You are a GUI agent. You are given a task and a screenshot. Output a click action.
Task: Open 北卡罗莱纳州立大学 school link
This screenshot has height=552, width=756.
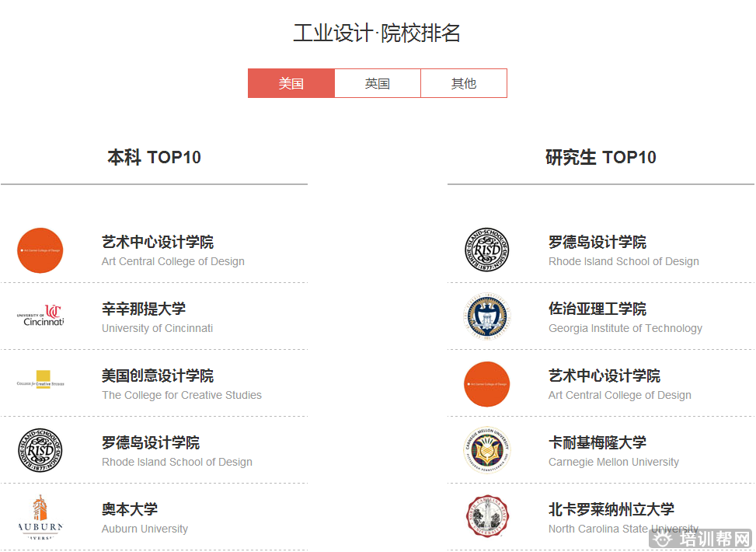pos(611,509)
